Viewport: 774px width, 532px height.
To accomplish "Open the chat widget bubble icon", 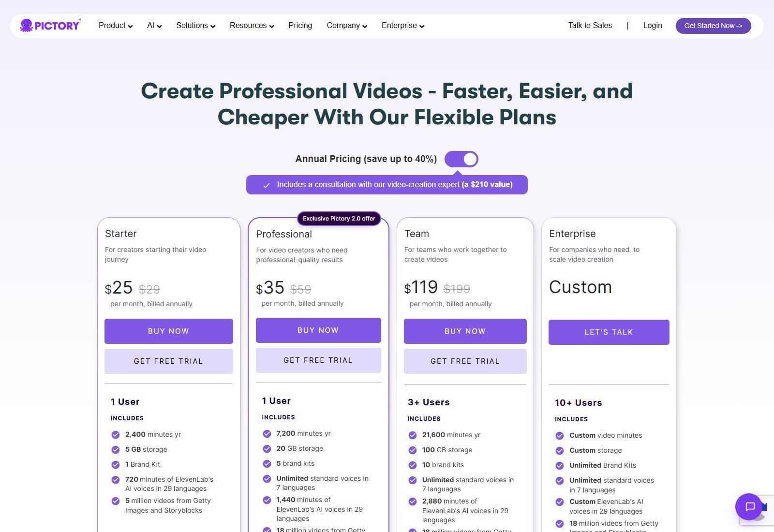I will pos(749,506).
